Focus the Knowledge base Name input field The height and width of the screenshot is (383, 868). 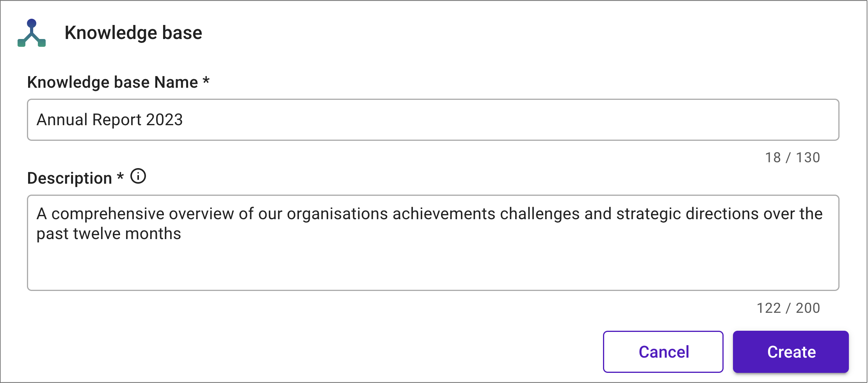click(433, 120)
